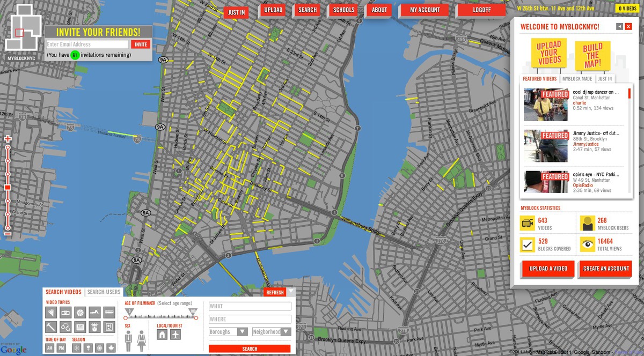Image resolution: width=644 pixels, height=356 pixels.
Task: Click the red Search button in panel
Action: point(250,348)
